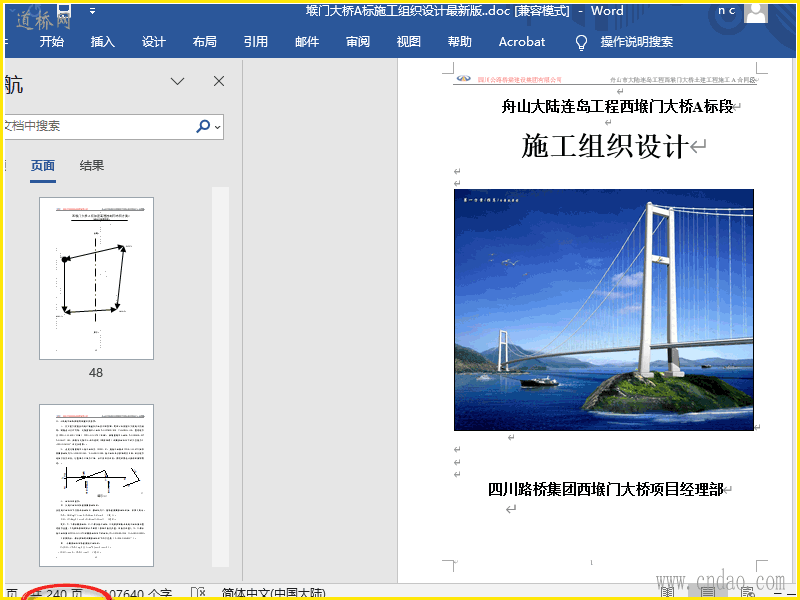800x600 pixels.
Task: Select the 引用 ribbon tab
Action: pos(256,42)
